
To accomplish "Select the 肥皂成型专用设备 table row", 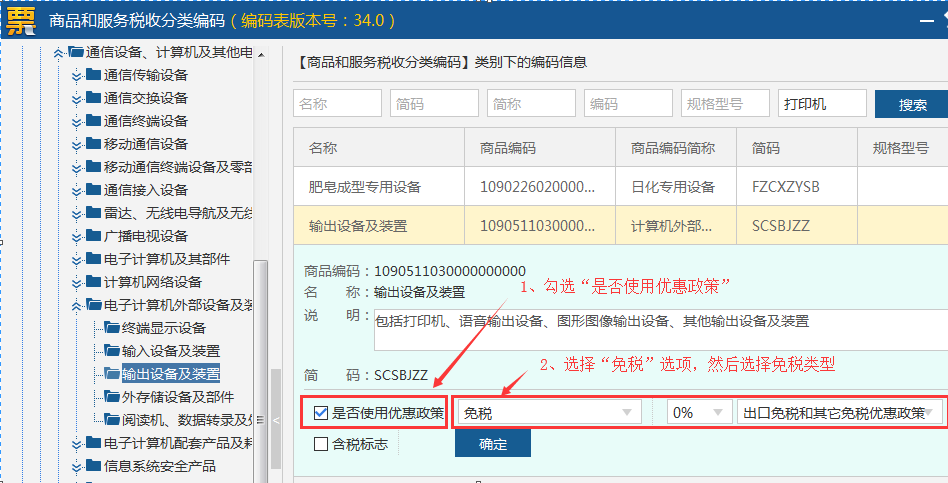I will coord(365,186).
